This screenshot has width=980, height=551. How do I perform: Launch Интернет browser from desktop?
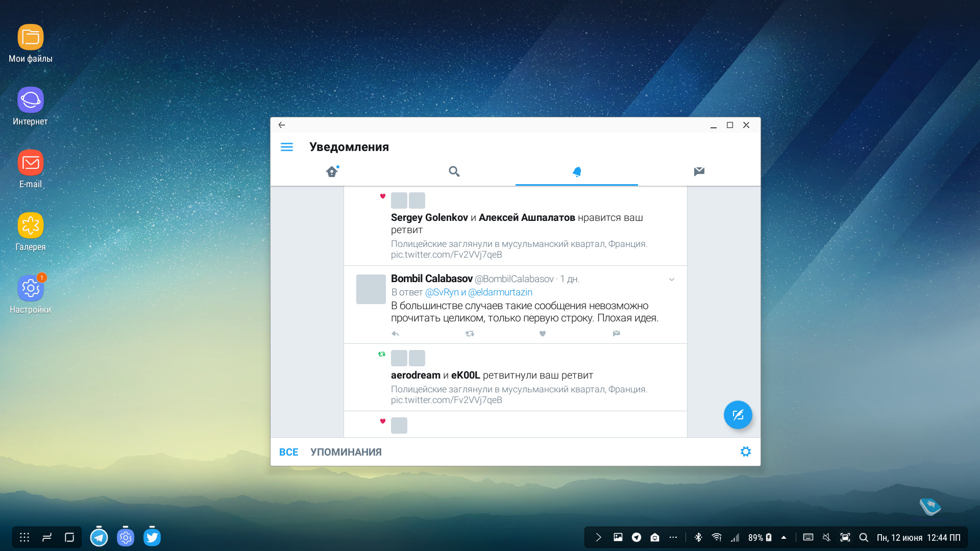click(x=31, y=106)
